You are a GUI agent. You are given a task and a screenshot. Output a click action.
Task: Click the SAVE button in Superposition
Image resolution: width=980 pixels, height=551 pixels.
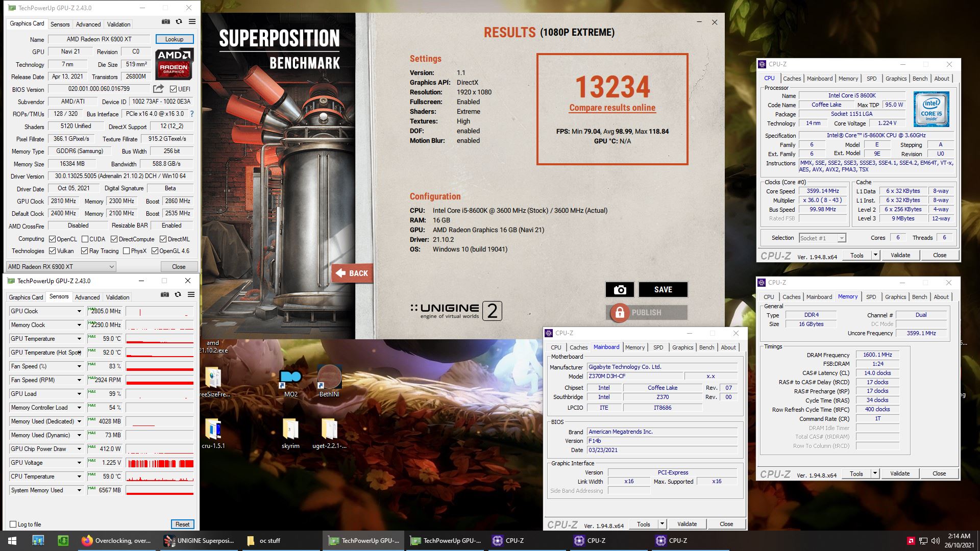coord(663,290)
